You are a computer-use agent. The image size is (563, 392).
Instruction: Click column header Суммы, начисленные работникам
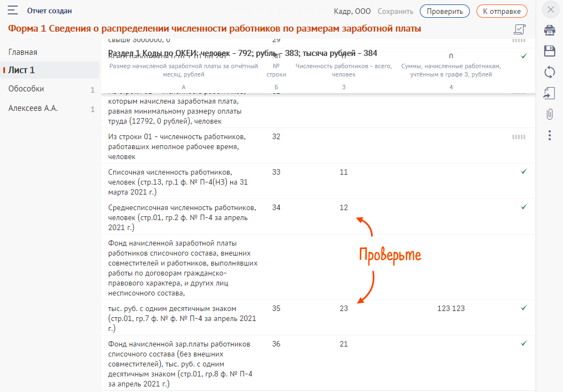[451, 70]
